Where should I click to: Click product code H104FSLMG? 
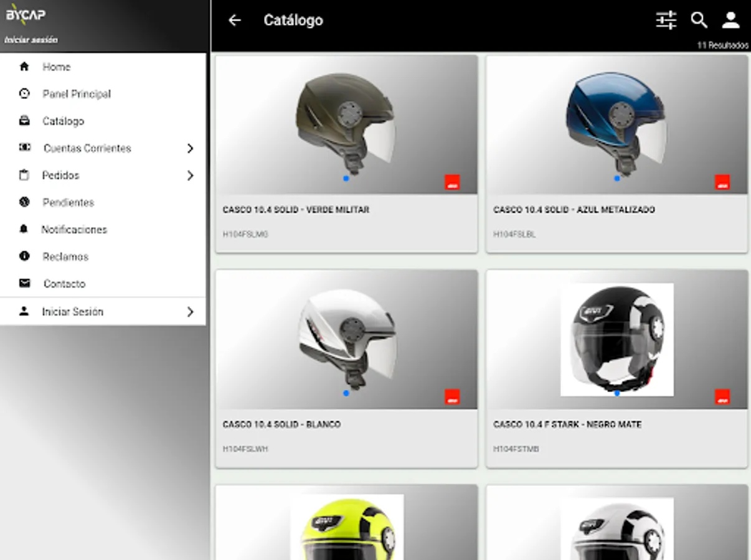click(245, 235)
